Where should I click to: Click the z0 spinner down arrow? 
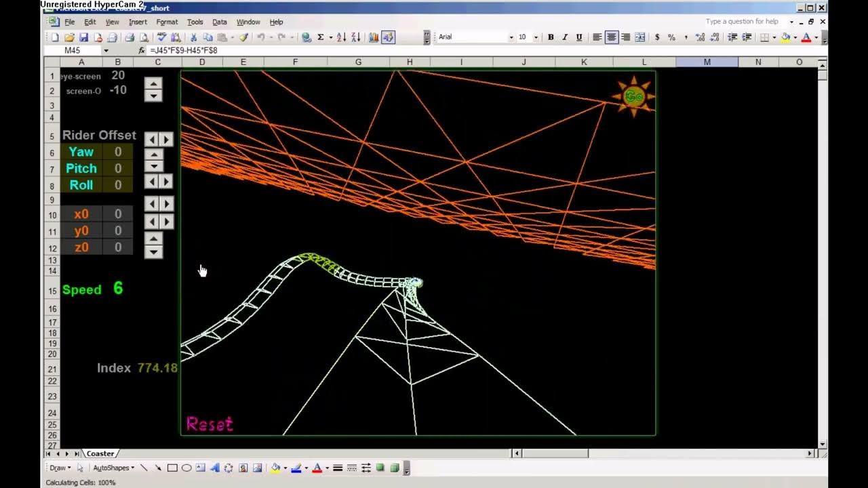[x=154, y=252]
